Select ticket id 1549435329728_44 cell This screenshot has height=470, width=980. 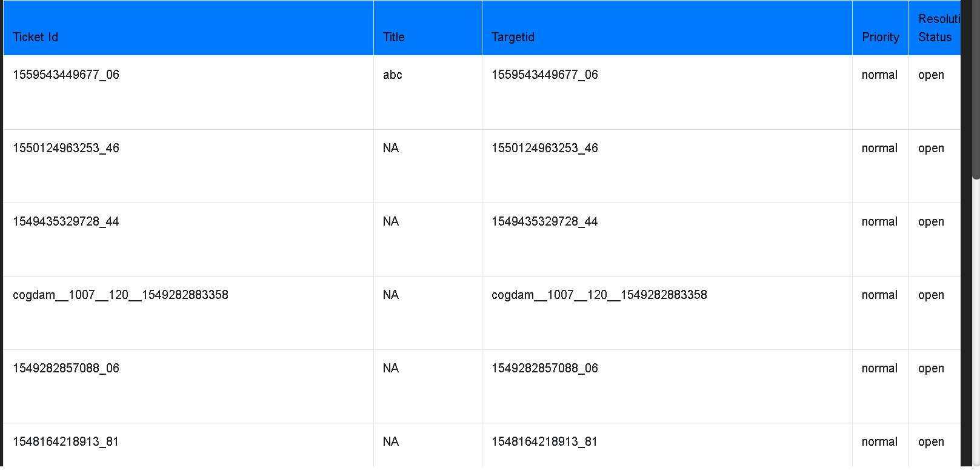188,240
